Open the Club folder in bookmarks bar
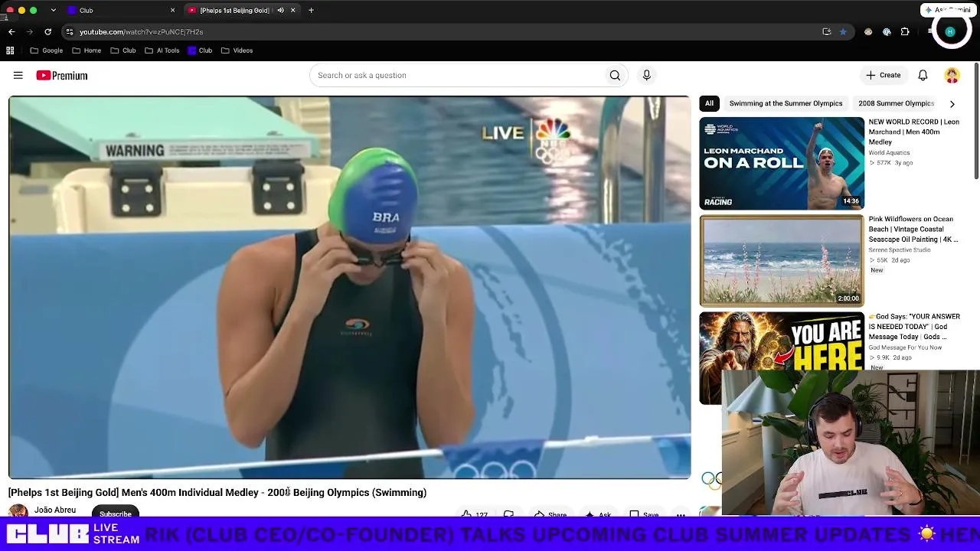This screenshot has width=980, height=551. 123,51
